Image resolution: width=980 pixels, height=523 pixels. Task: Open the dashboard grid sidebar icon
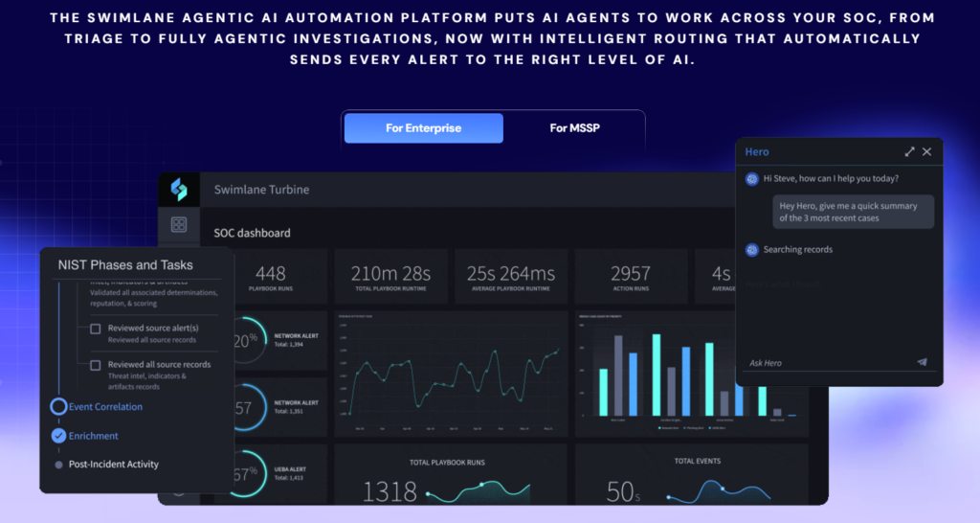point(179,224)
